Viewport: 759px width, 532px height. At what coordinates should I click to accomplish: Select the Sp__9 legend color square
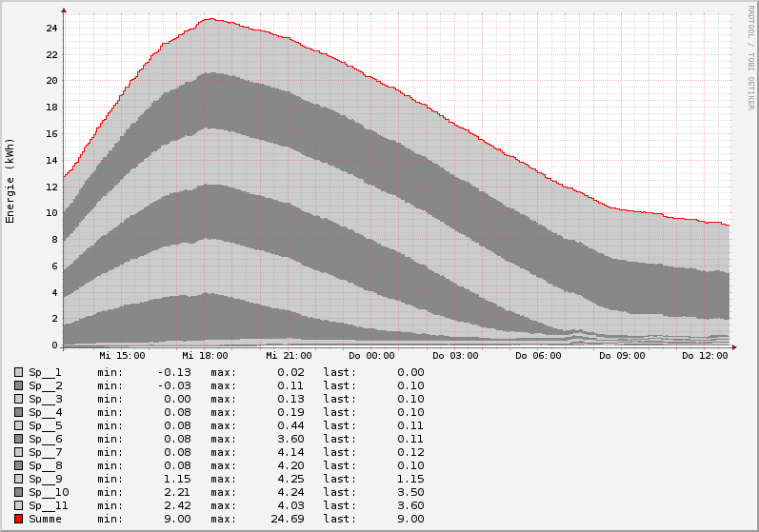[x=18, y=479]
